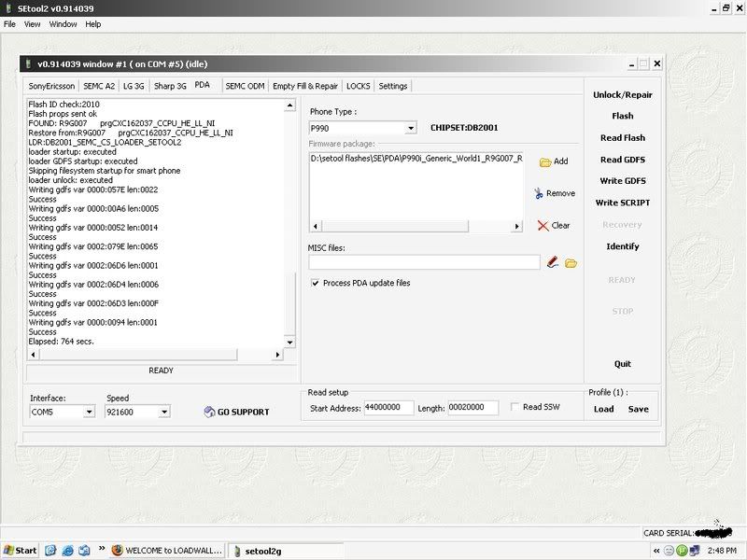
Task: Click 'Skipping filesystem startup for smart phone' line
Action: pos(105,171)
